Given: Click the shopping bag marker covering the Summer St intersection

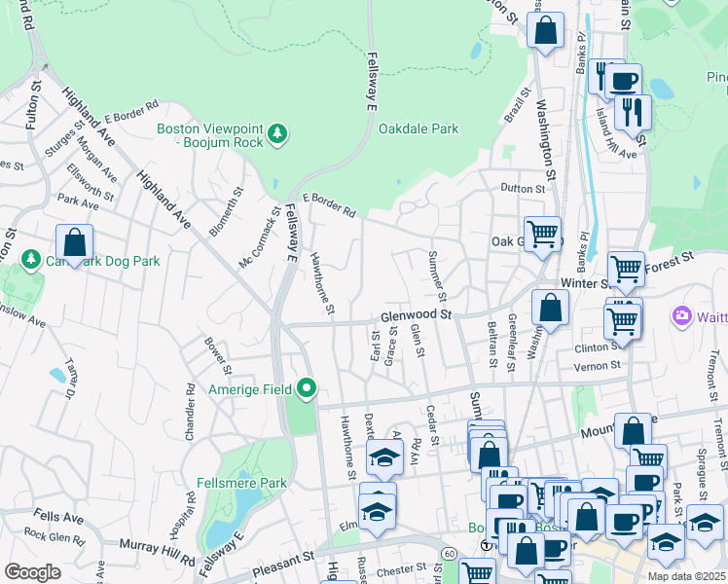Looking at the screenshot, I should pos(489,457).
